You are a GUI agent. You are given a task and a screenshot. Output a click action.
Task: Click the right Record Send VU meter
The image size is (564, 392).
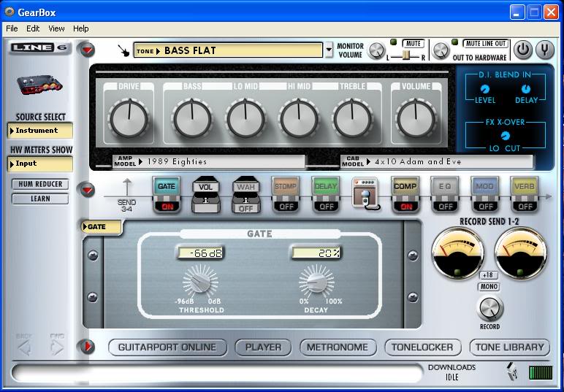coord(521,253)
